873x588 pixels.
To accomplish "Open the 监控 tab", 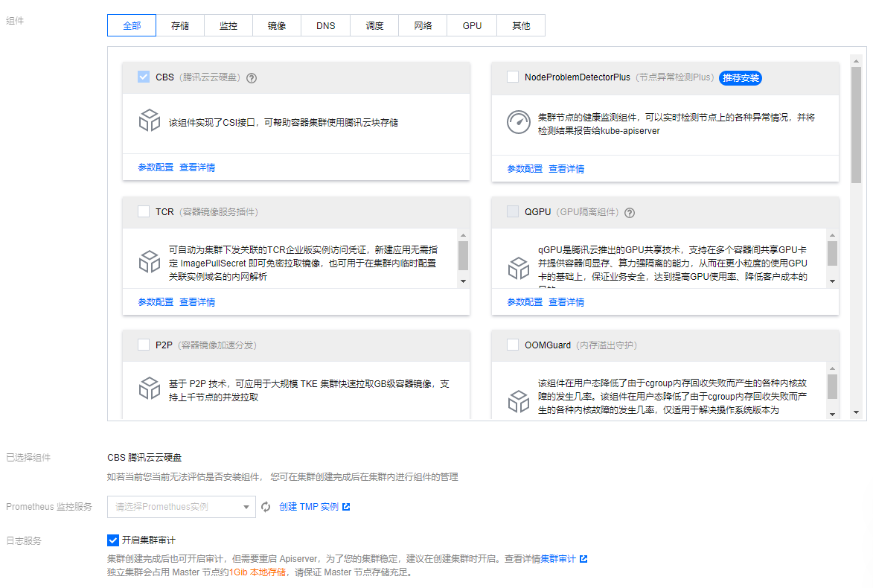I will tap(228, 25).
